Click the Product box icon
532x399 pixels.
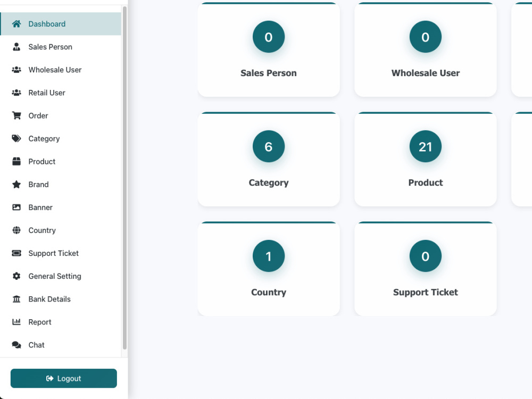point(16,162)
